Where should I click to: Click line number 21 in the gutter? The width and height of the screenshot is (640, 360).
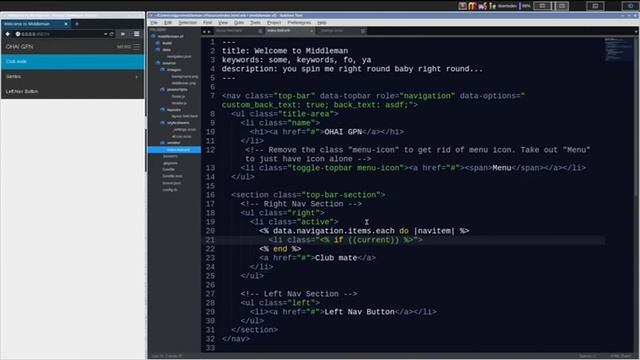pos(210,240)
